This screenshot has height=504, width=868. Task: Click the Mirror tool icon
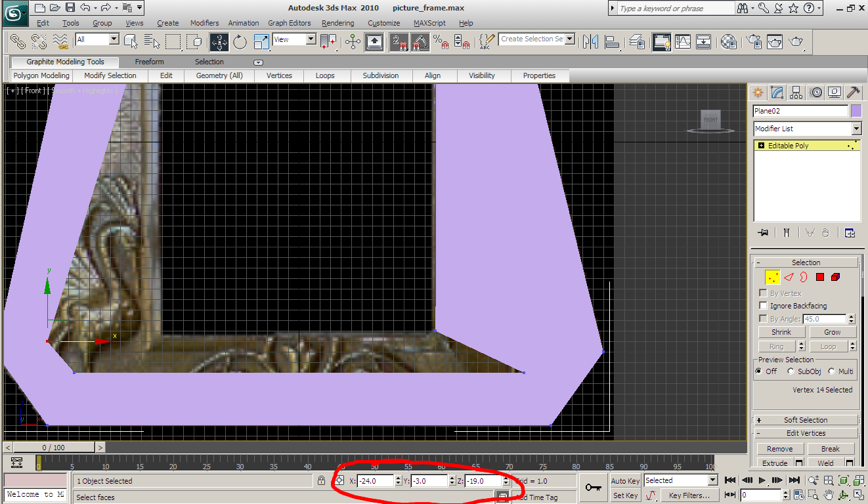tap(590, 41)
